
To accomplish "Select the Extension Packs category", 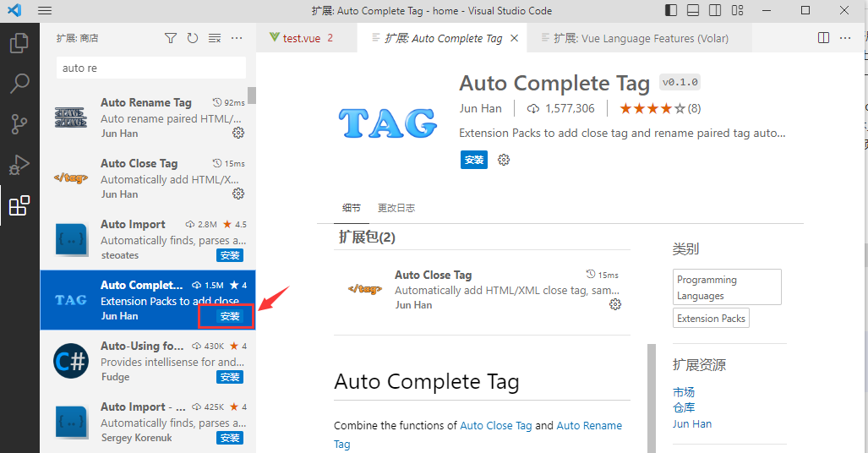I will click(x=711, y=319).
